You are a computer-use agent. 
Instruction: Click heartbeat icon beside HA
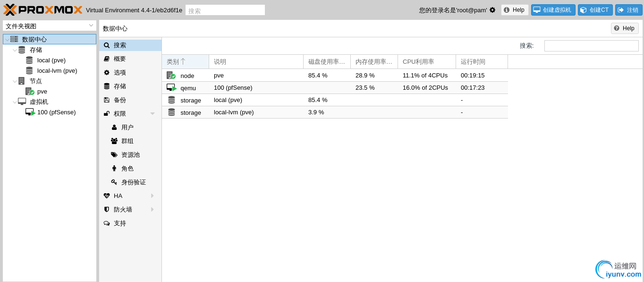click(107, 196)
